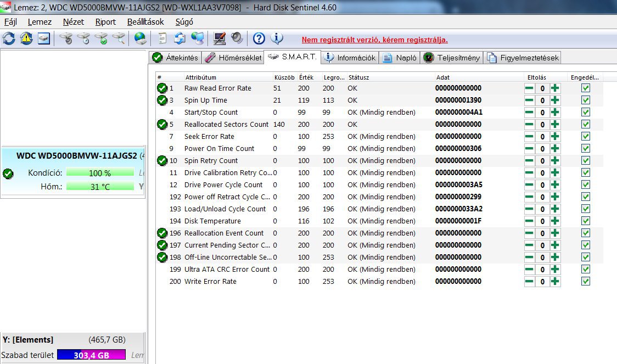617x364 pixels.
Task: Open the Riport menu
Action: point(105,22)
